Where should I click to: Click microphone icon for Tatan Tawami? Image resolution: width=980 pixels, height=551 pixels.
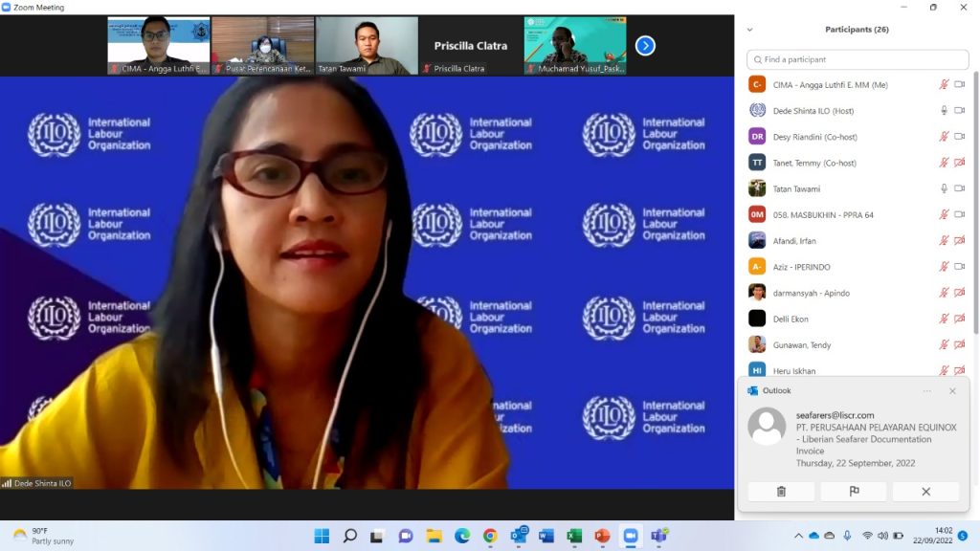click(944, 188)
